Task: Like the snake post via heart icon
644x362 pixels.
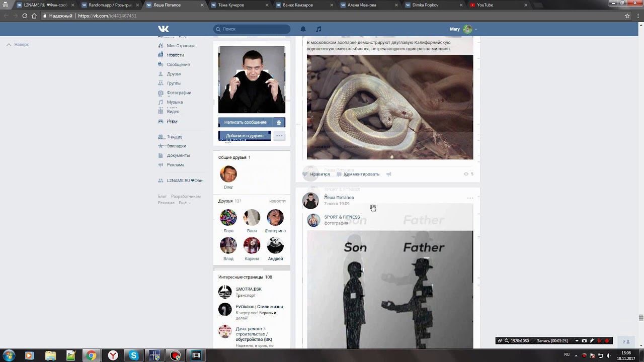Action: tap(305, 174)
